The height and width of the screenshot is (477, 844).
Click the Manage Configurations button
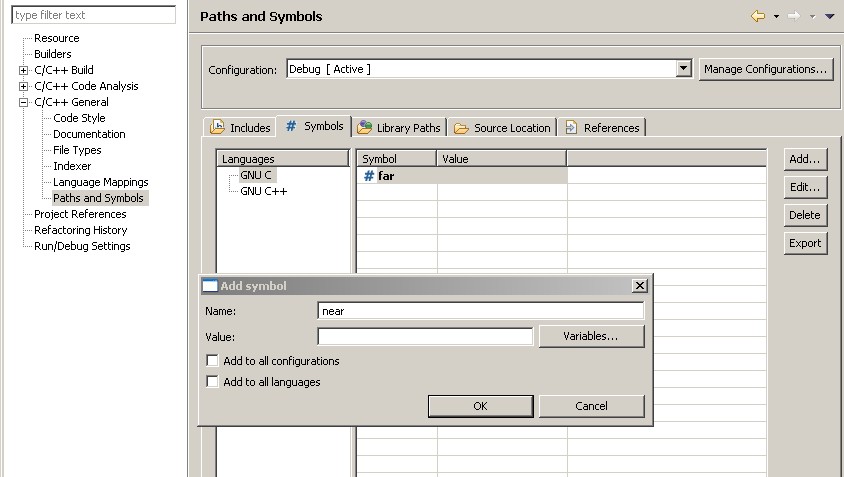[765, 69]
